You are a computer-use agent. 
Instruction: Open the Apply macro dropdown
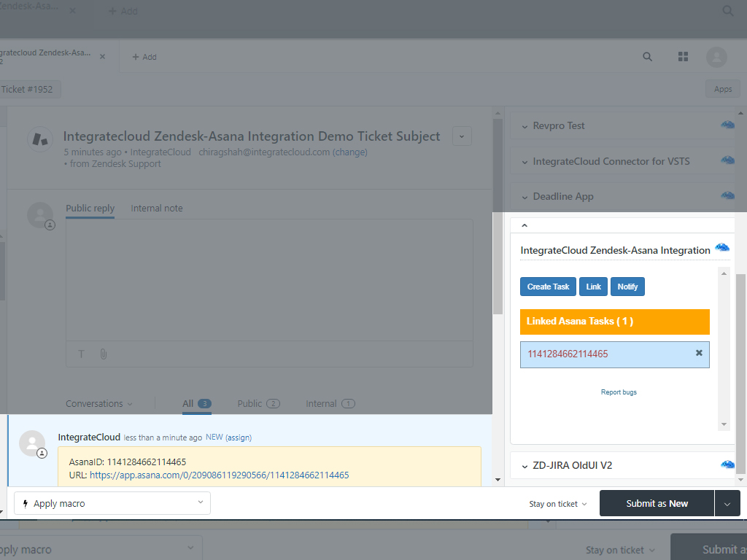(x=112, y=503)
